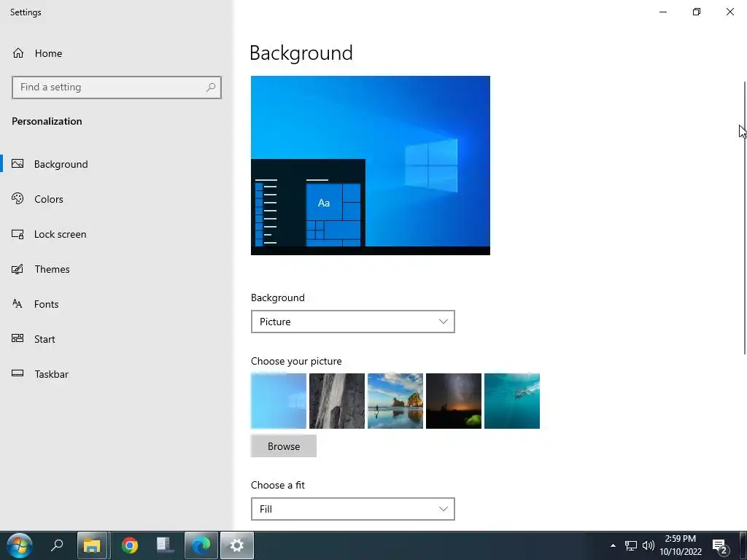Show hidden tray icons arrow
747x560 pixels.
(613, 545)
